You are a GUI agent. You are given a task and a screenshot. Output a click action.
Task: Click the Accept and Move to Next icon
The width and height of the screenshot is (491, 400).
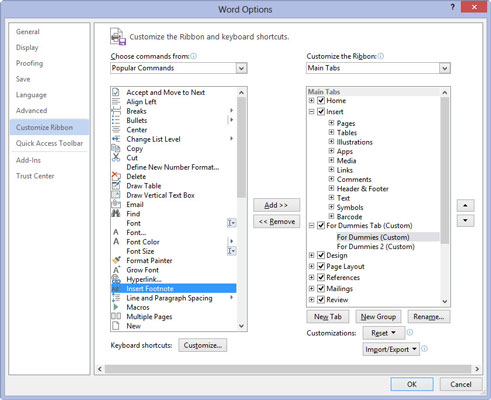point(116,92)
